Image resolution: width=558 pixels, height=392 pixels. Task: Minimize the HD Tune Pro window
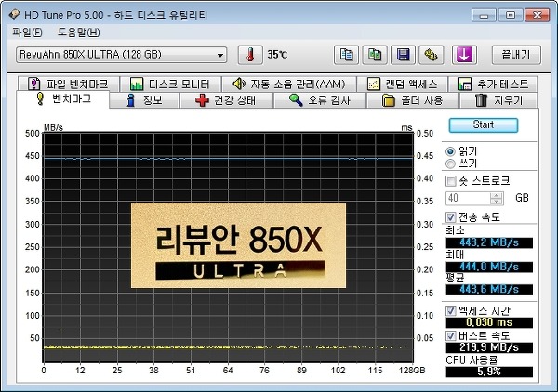[484, 15]
